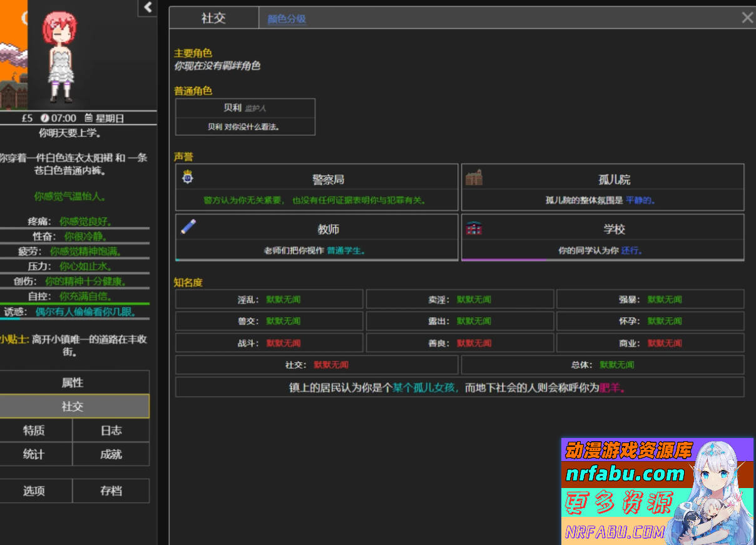Open the 日志 journal page
This screenshot has height=545, width=756.
111,430
